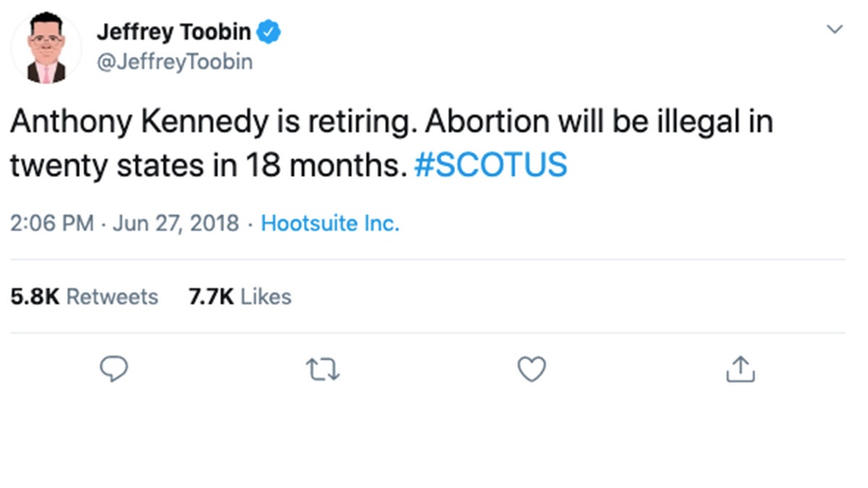Click the Hootsuite Inc. source link
The width and height of the screenshot is (868, 488).
pyautogui.click(x=330, y=223)
